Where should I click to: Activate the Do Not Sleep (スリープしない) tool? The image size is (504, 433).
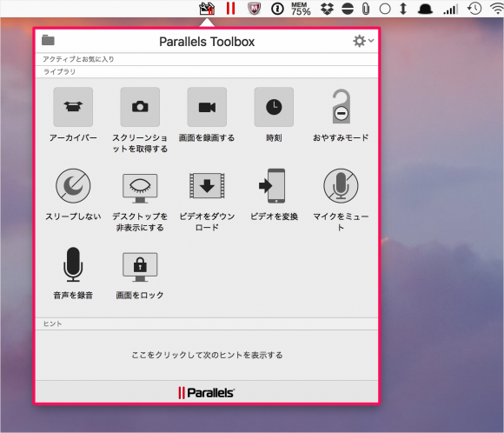(x=73, y=185)
